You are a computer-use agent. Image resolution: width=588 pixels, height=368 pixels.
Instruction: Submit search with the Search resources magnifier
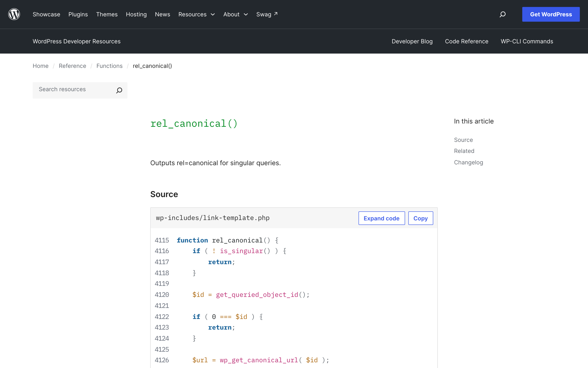tap(119, 90)
